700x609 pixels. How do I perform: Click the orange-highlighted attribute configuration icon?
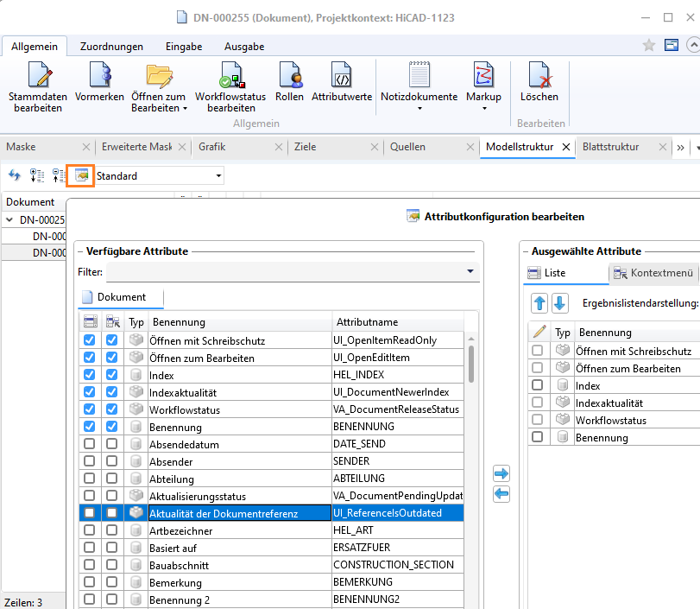(x=81, y=175)
